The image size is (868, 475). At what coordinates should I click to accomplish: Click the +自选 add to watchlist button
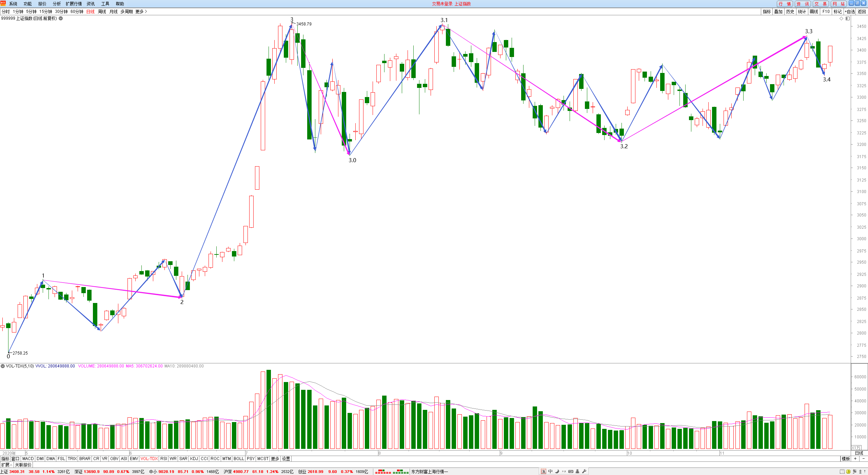pos(850,12)
